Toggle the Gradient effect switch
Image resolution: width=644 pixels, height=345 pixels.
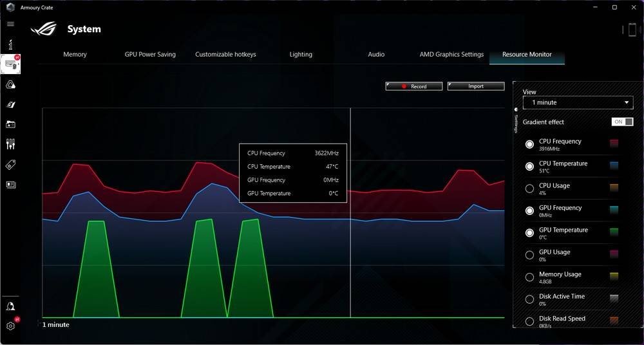click(x=622, y=122)
